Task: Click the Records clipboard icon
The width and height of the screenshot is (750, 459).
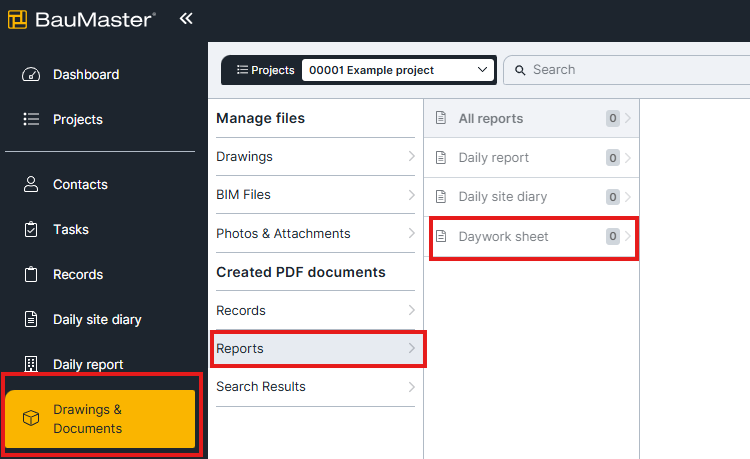Action: (x=31, y=274)
